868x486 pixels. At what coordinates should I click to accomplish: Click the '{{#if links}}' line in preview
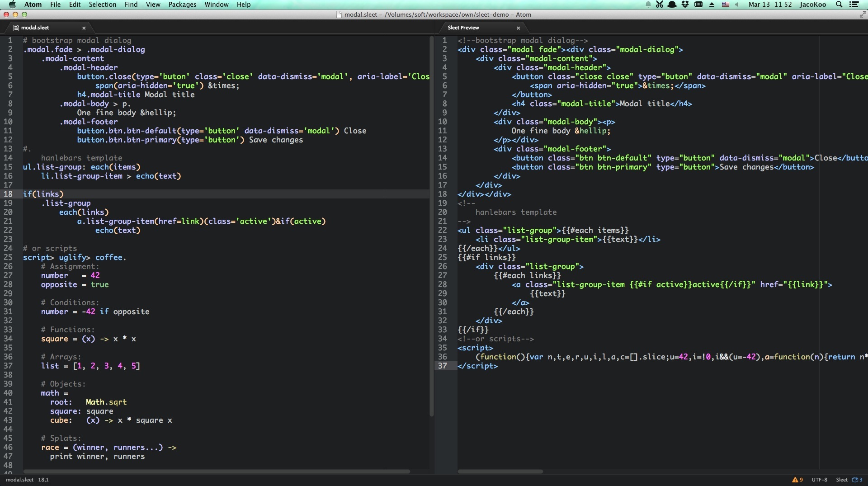point(486,257)
